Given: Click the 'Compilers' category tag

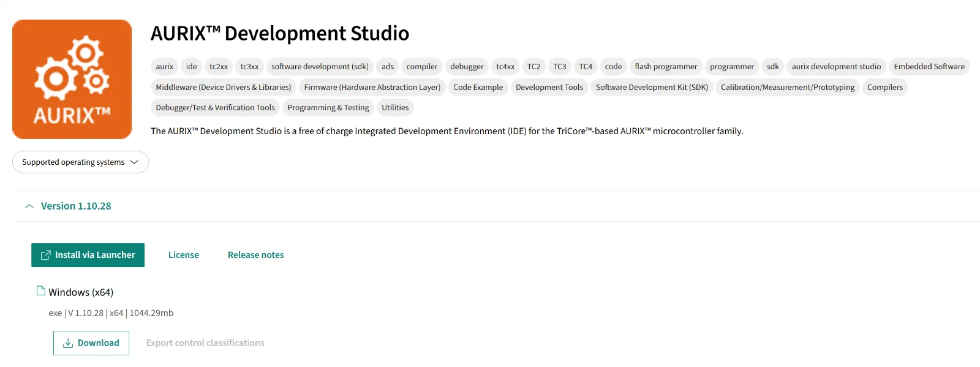Looking at the screenshot, I should click(884, 88).
